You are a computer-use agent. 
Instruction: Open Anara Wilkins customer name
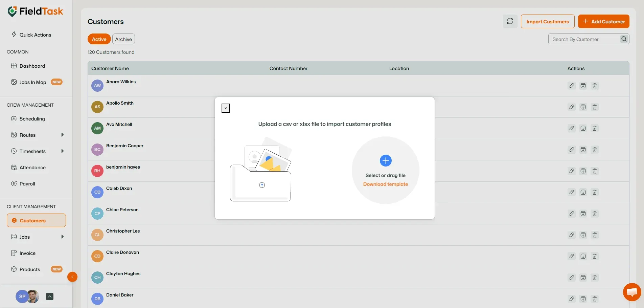[121, 82]
